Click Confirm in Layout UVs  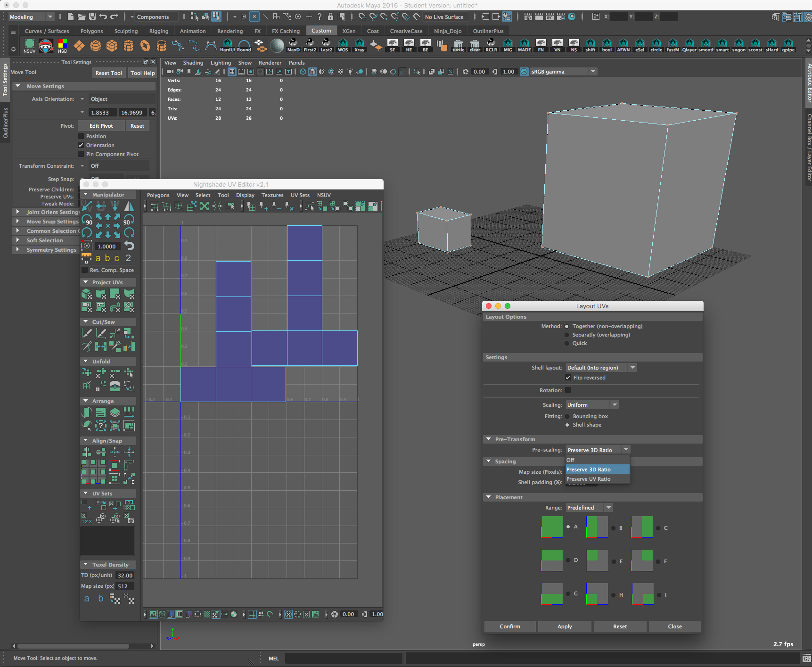click(x=510, y=626)
